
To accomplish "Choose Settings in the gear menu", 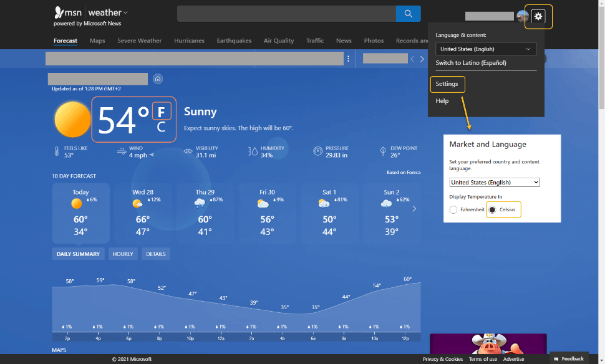I will [x=447, y=84].
